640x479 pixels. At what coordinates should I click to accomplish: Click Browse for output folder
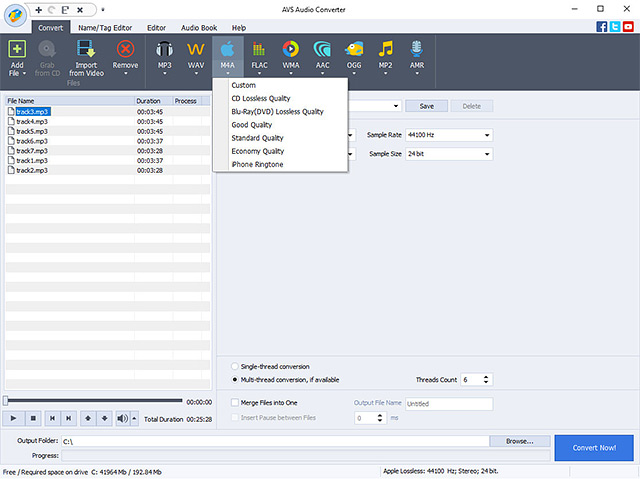pyautogui.click(x=520, y=440)
